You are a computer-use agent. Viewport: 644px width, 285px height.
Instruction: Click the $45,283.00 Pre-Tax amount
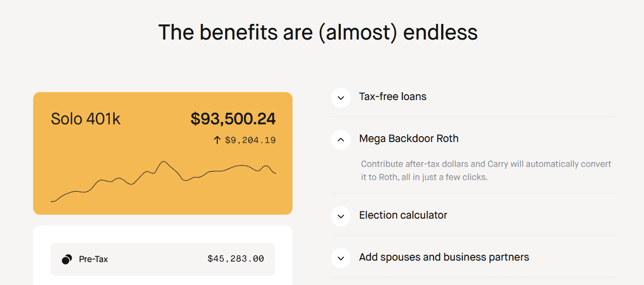[236, 259]
